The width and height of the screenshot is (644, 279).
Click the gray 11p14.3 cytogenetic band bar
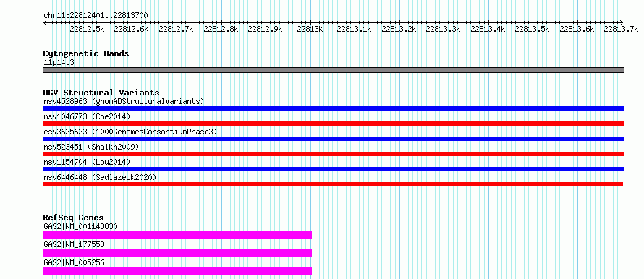pos(333,70)
